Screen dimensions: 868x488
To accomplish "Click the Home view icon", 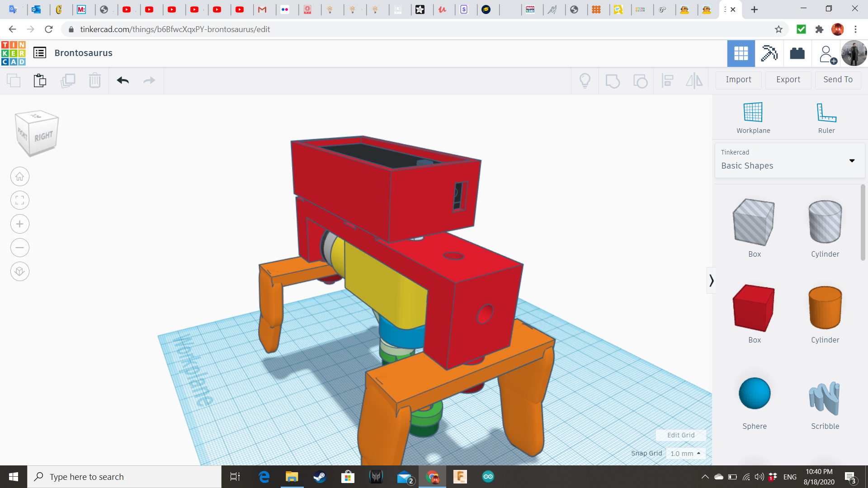I will [19, 177].
